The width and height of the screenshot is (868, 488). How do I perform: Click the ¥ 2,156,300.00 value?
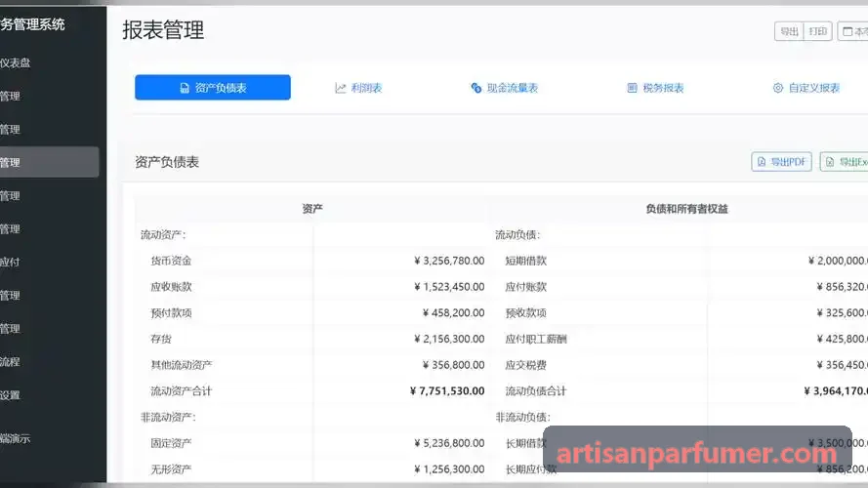pos(449,339)
